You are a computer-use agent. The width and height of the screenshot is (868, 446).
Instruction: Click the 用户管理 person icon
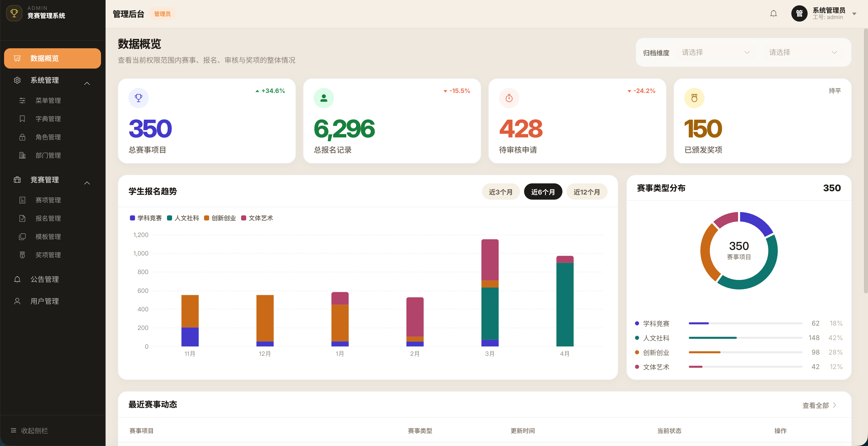coord(17,301)
